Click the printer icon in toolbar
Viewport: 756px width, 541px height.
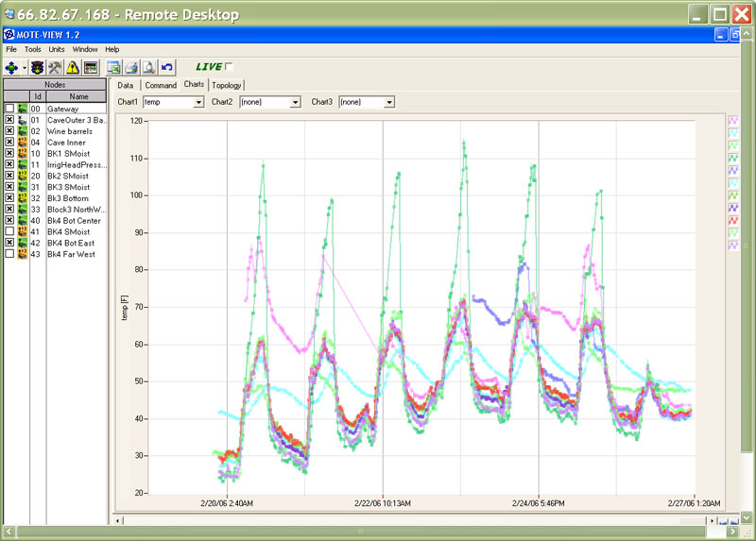(x=132, y=67)
